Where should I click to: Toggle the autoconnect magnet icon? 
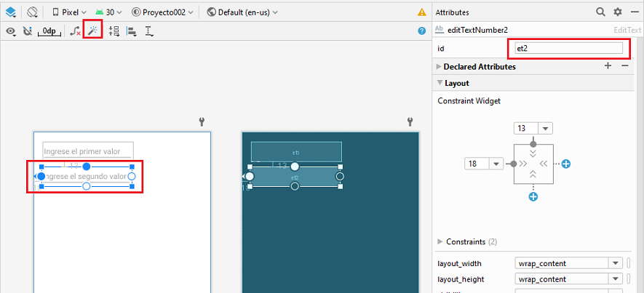pos(28,31)
